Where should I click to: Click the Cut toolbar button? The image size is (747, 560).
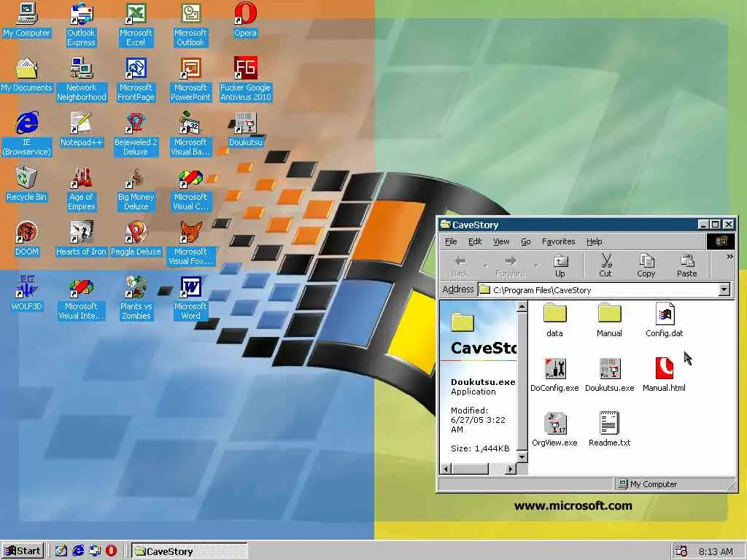(x=605, y=265)
